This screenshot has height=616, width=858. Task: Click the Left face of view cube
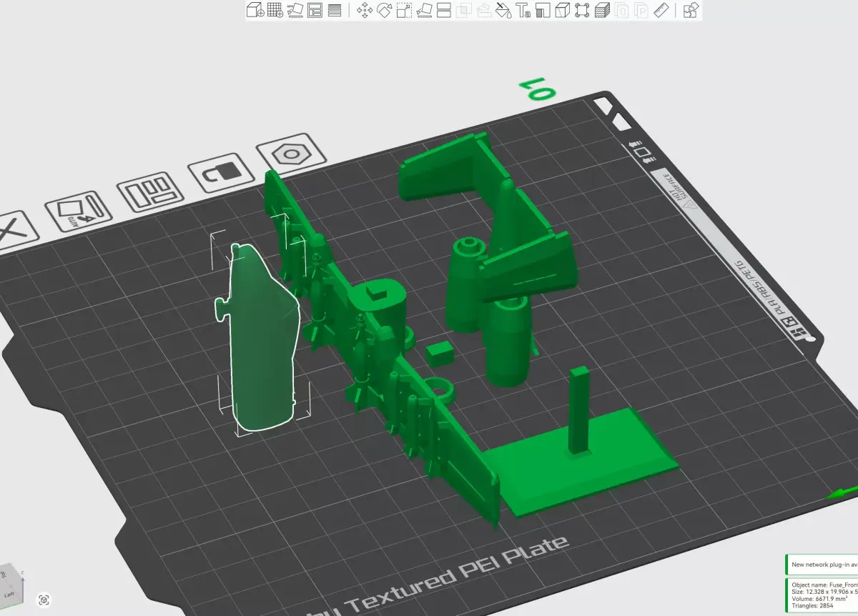click(x=9, y=593)
